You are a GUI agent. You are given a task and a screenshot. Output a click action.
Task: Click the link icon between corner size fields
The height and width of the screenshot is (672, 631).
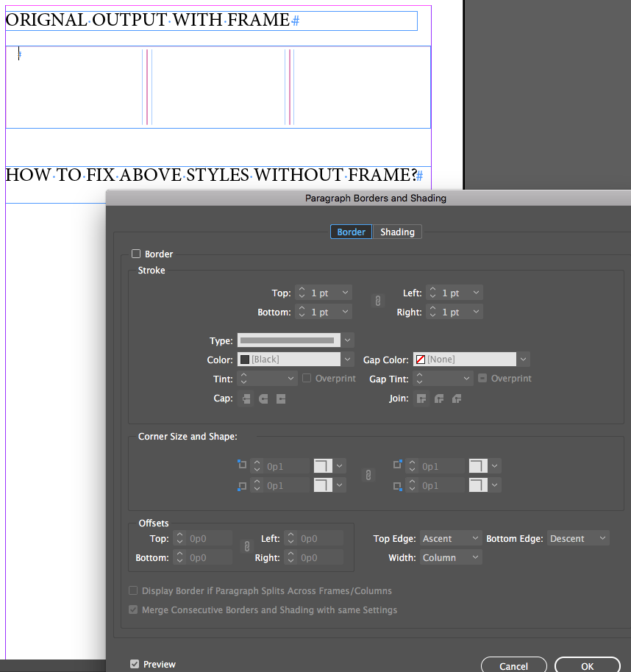coord(368,475)
